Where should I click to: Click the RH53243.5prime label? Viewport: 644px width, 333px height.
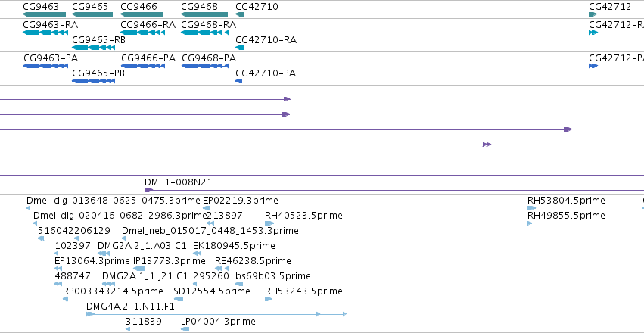pyautogui.click(x=303, y=291)
